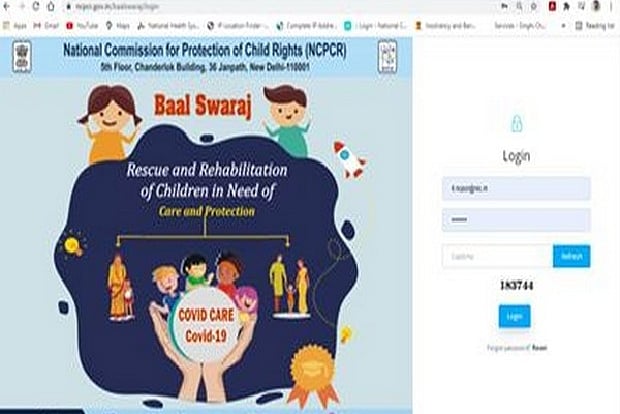Open the Chrome three-dot menu
The width and height of the screenshot is (620, 414).
[x=611, y=6]
